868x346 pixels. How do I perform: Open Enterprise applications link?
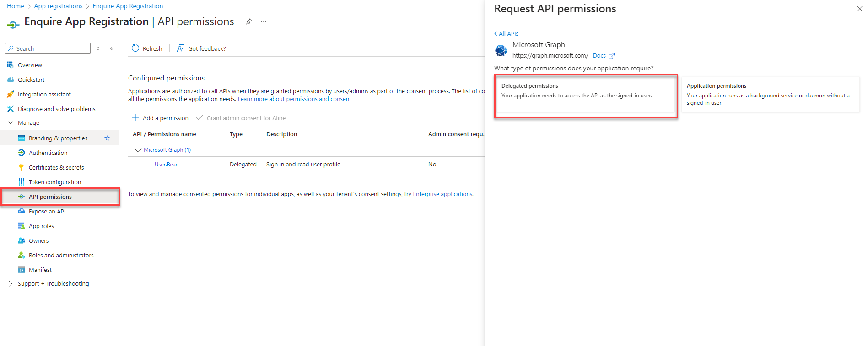[x=442, y=194]
